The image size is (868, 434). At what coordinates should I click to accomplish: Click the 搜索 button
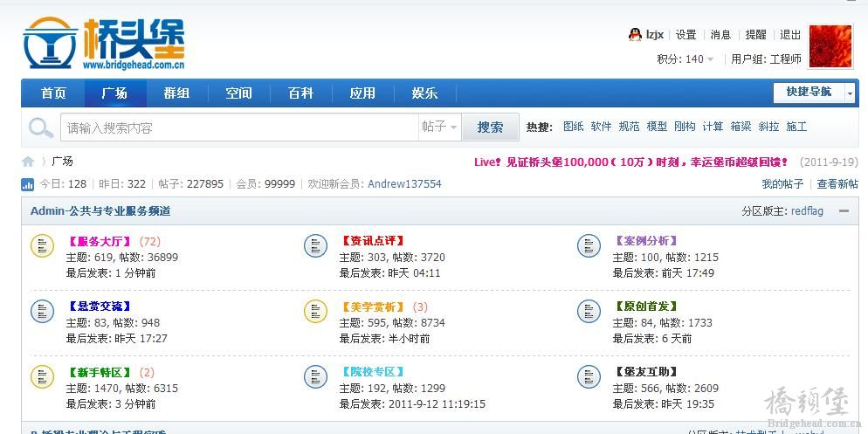click(491, 127)
